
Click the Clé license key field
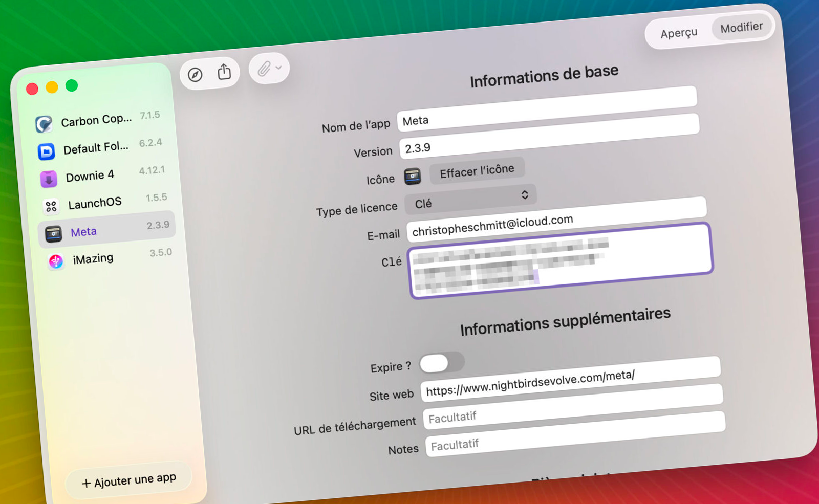pos(561,260)
